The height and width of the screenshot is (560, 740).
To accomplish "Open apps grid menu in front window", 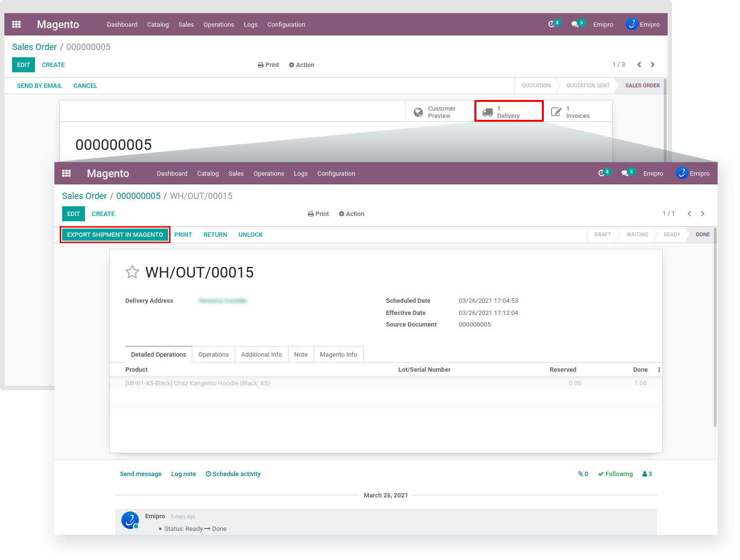I will click(x=67, y=173).
